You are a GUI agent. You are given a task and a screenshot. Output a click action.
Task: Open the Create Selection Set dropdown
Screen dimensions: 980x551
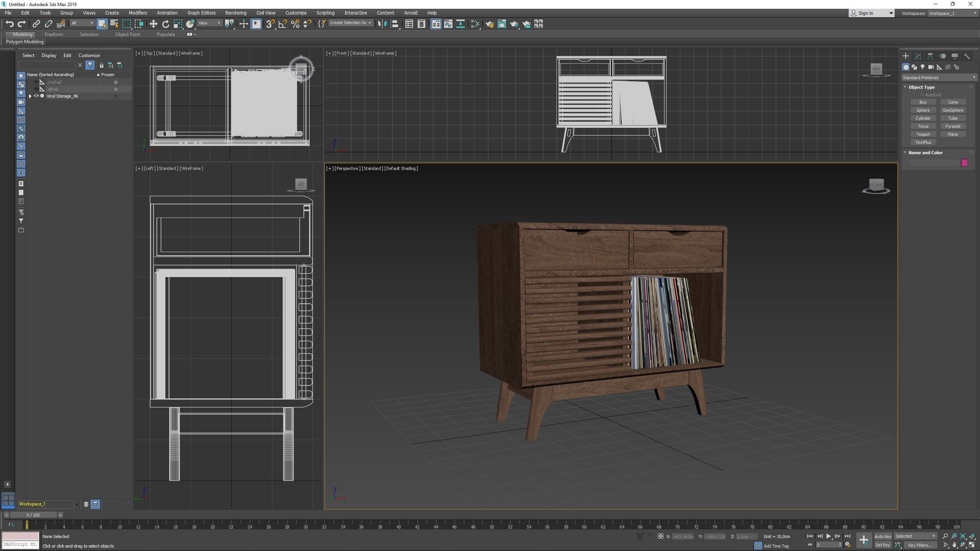pos(350,23)
